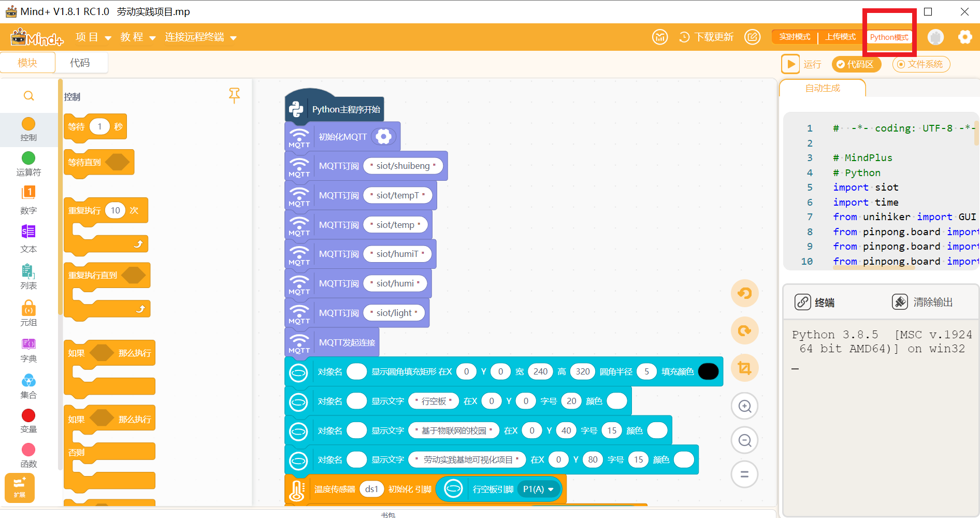Click the undo button on the workspace
Screen dimensions: 980x518
click(x=745, y=293)
